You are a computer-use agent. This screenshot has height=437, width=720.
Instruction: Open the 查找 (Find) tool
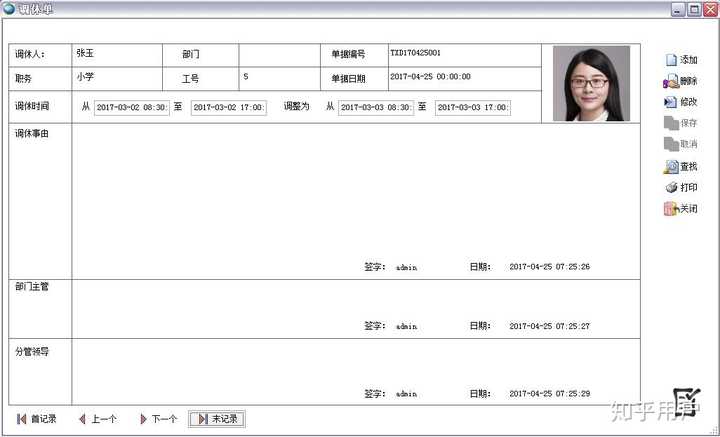tap(681, 167)
